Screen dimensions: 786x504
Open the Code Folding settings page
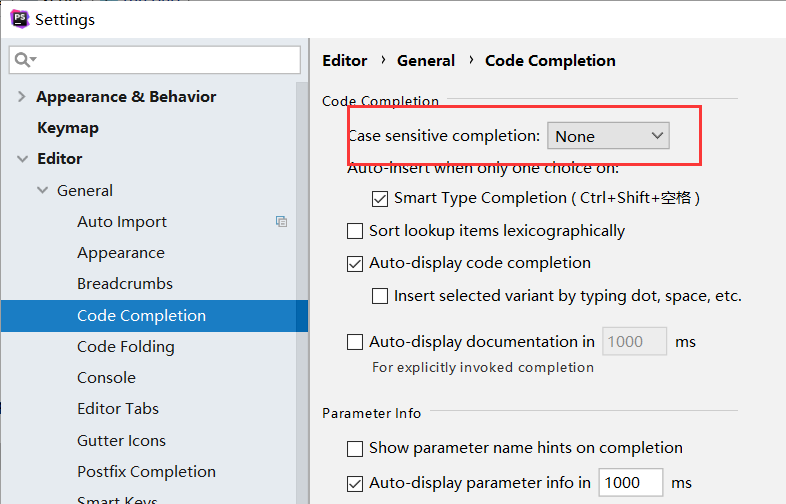pos(126,347)
